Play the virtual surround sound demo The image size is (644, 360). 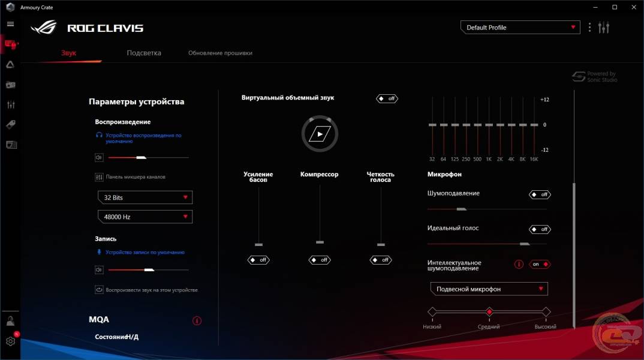tap(320, 134)
